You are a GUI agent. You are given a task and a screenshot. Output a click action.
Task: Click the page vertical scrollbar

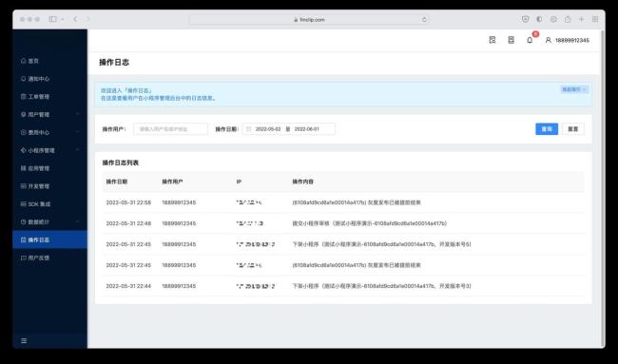click(x=602, y=188)
